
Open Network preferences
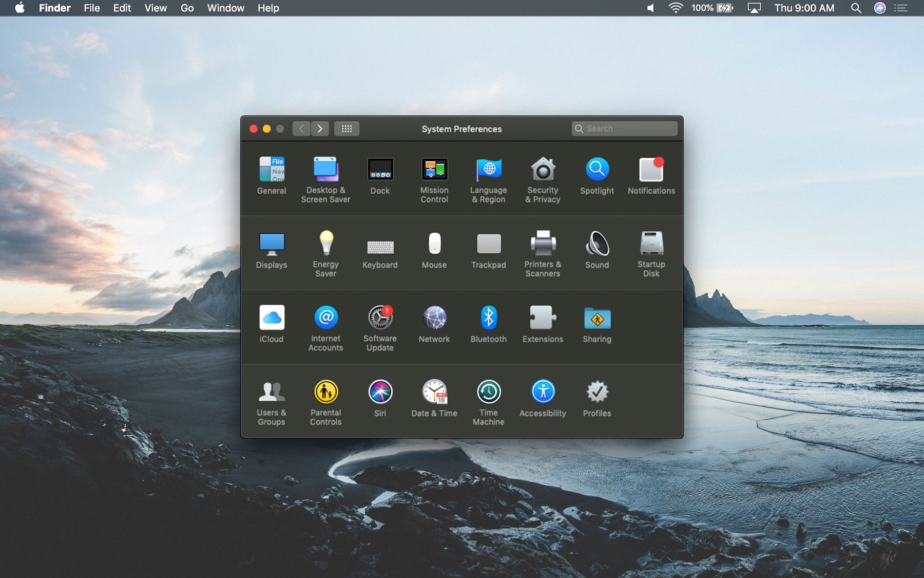(434, 319)
